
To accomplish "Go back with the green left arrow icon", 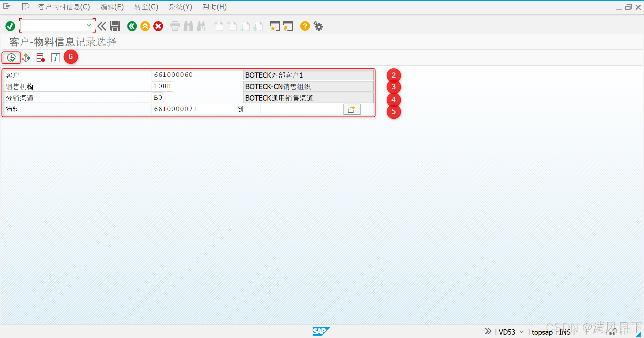I will (x=132, y=26).
